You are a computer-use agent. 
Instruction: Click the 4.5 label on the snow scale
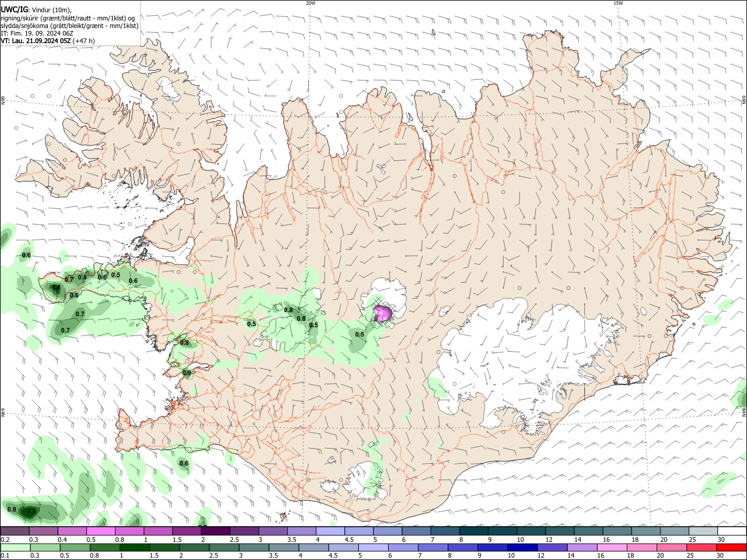coord(348,540)
